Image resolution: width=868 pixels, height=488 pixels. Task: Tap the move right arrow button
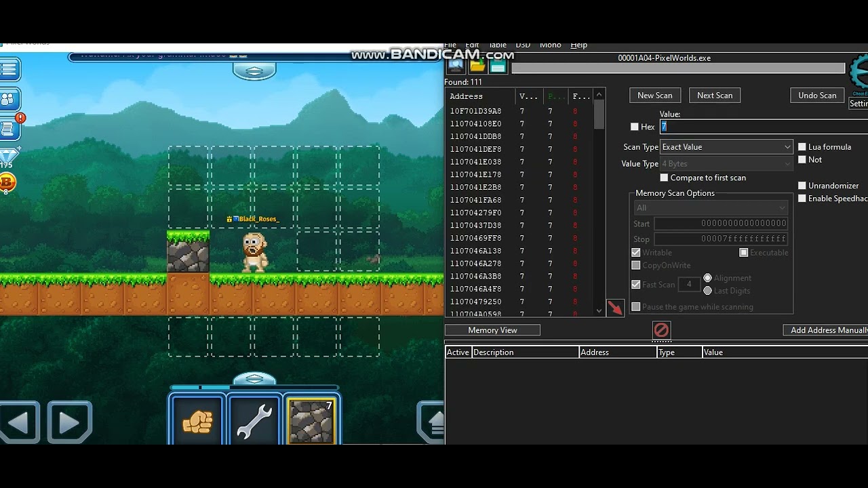pyautogui.click(x=69, y=423)
